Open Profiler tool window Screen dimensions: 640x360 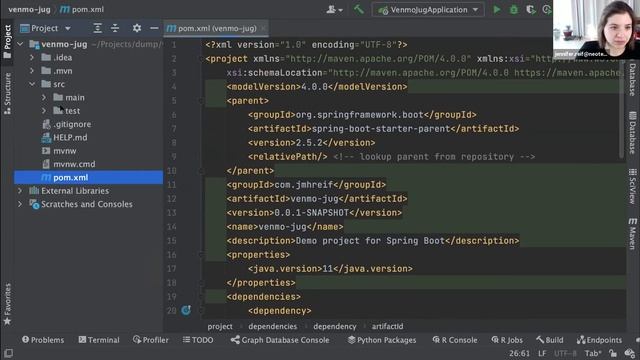[151, 340]
